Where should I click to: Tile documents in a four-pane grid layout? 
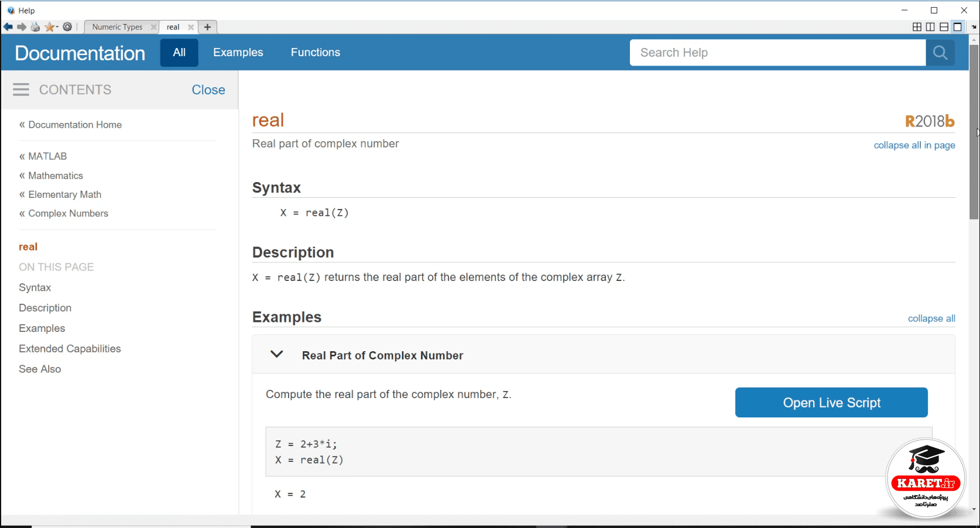tap(917, 27)
